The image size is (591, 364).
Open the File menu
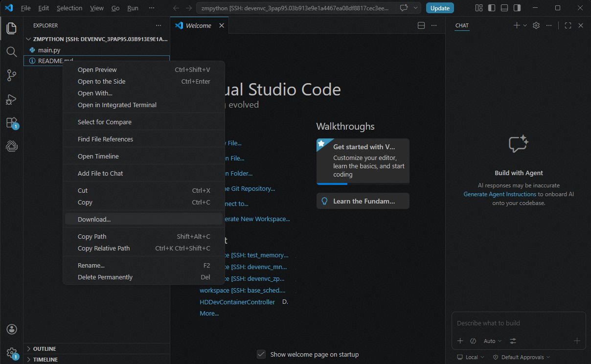pyautogui.click(x=26, y=8)
